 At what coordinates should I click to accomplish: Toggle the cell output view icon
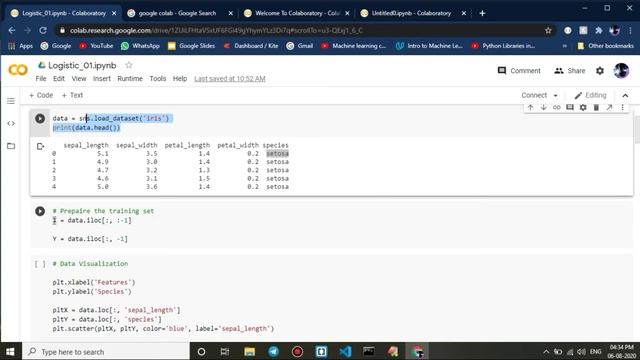(x=40, y=146)
